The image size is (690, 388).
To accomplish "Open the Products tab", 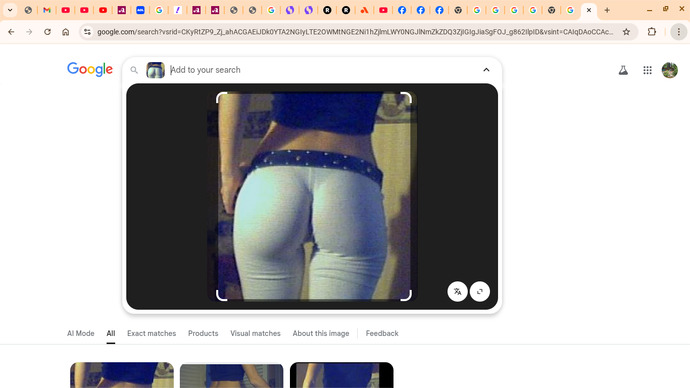I will coord(203,333).
